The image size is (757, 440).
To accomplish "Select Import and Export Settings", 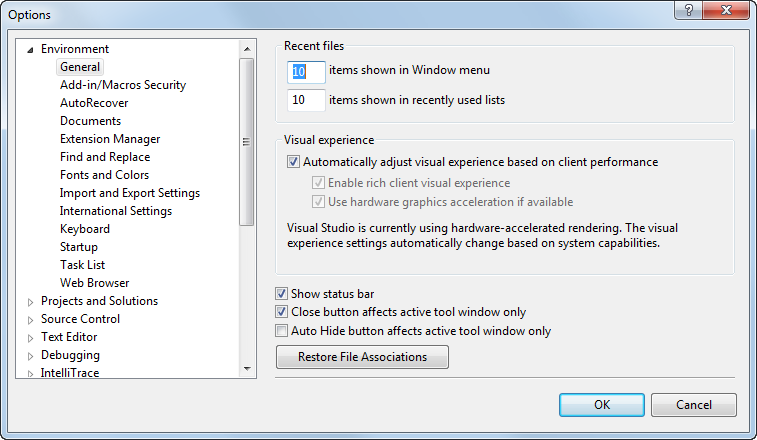I will point(129,193).
